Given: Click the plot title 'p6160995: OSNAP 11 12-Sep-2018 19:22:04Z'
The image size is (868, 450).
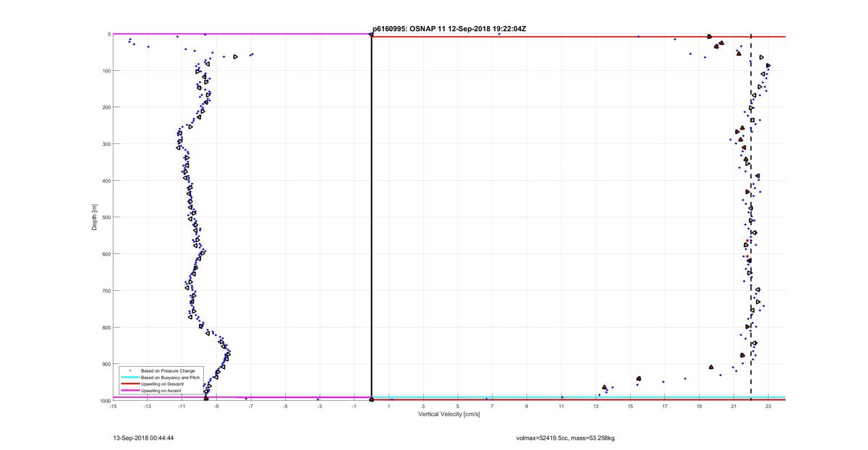Looking at the screenshot, I should click(449, 29).
